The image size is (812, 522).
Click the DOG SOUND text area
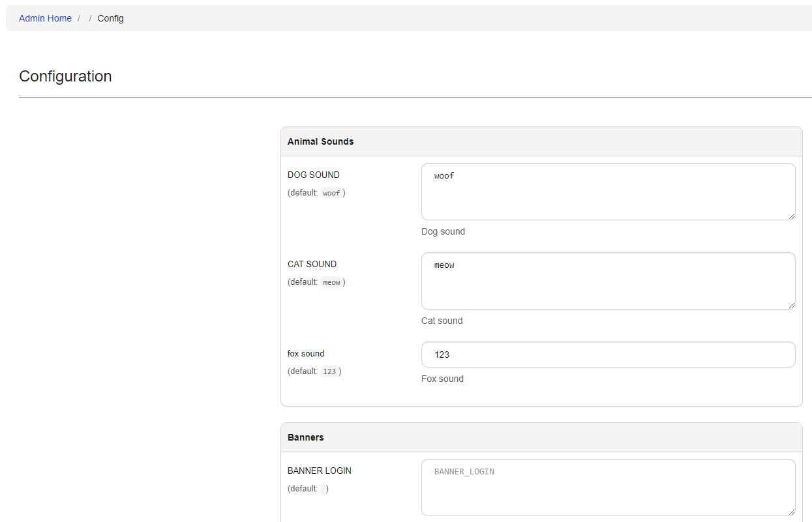608,191
